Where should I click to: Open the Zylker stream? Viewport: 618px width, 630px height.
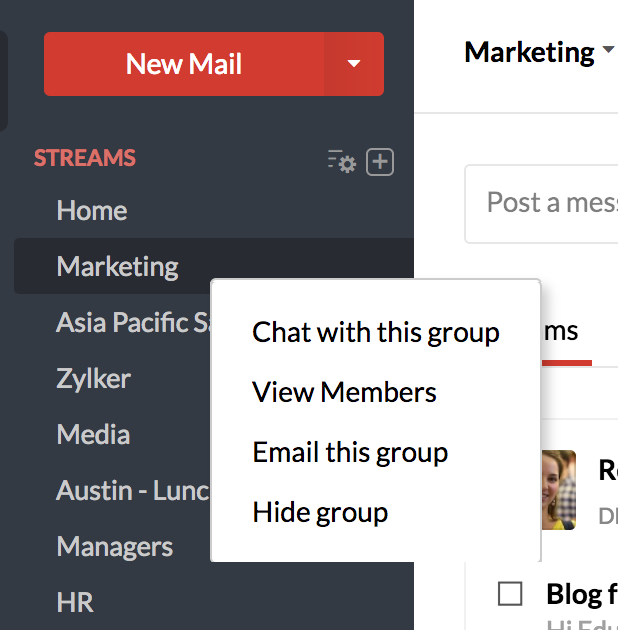point(94,379)
